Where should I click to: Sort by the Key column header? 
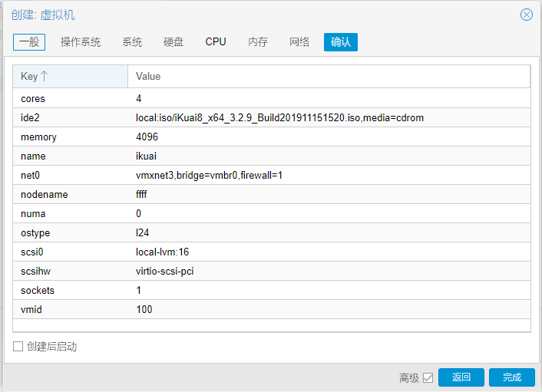pos(70,76)
